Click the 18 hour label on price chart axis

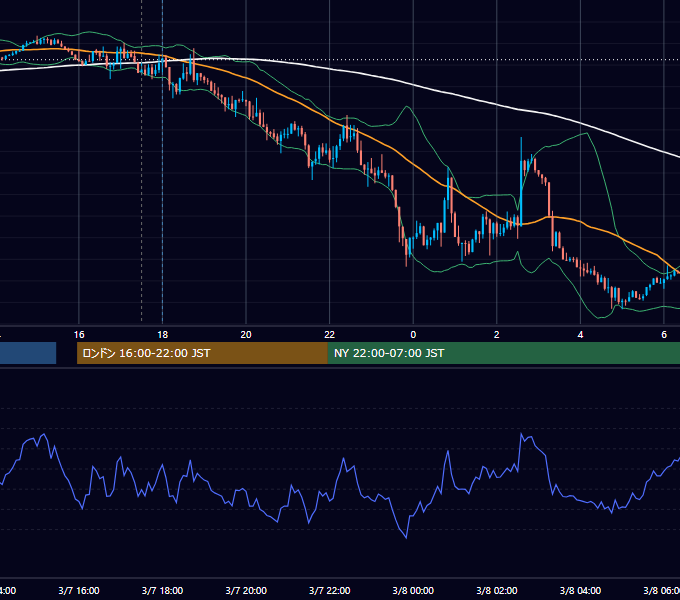click(x=163, y=335)
